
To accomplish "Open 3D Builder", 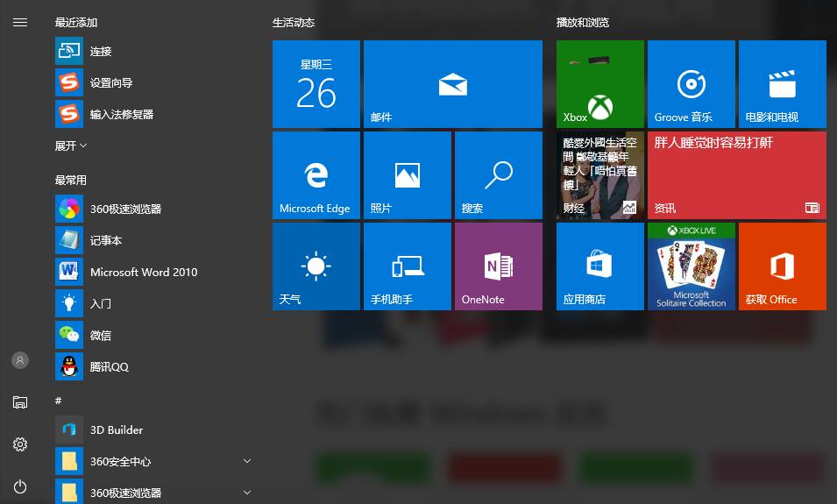I will (x=153, y=429).
